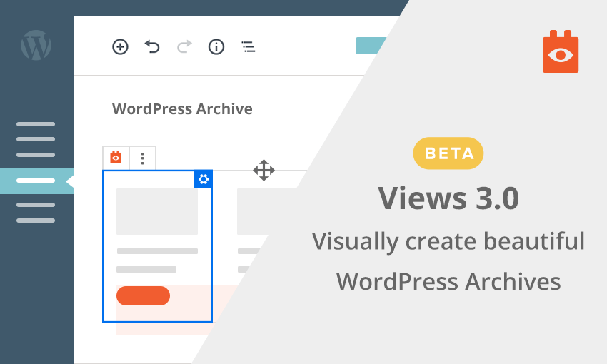The height and width of the screenshot is (364, 607).
Task: Open the block list navigation
Action: click(248, 47)
